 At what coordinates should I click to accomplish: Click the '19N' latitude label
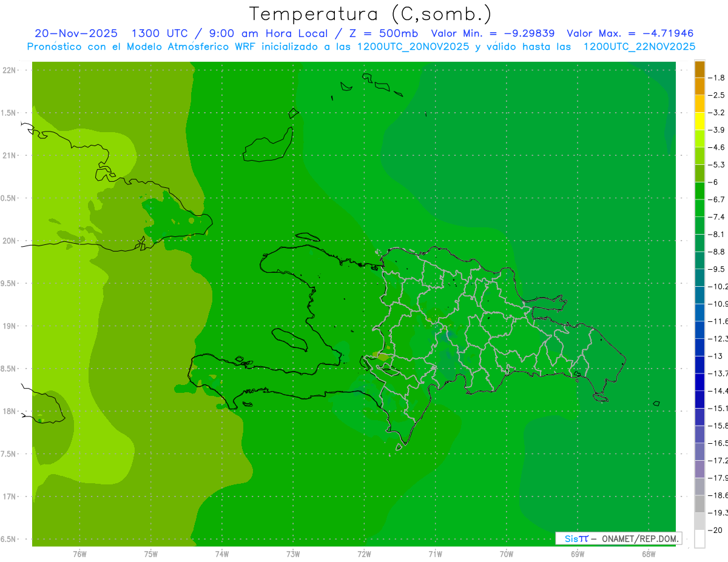10,326
